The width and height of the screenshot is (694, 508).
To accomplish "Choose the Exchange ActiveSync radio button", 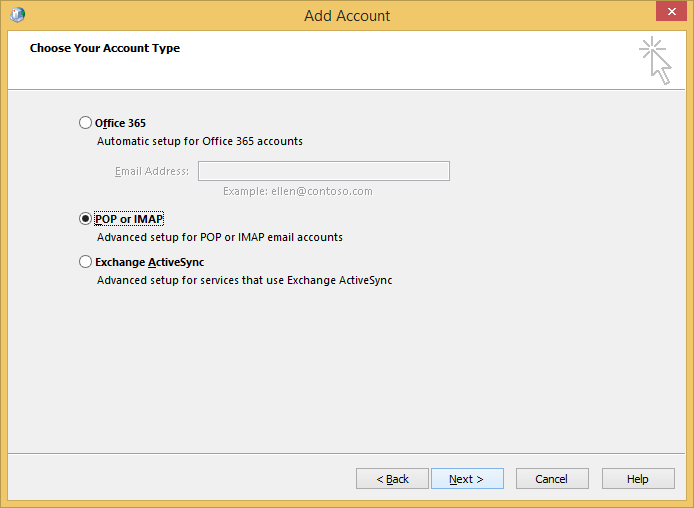I will pyautogui.click(x=85, y=262).
